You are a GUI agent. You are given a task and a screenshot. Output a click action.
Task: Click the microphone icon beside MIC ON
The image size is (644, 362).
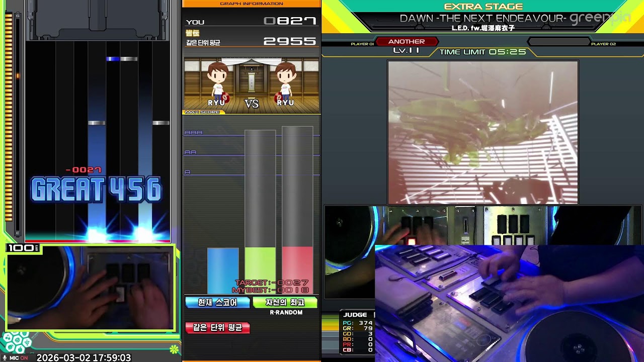click(5, 358)
